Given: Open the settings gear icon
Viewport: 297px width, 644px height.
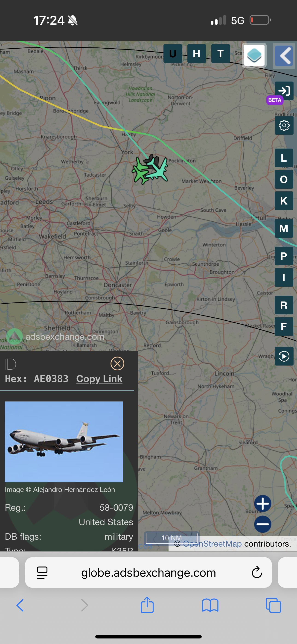Looking at the screenshot, I should pos(284,125).
